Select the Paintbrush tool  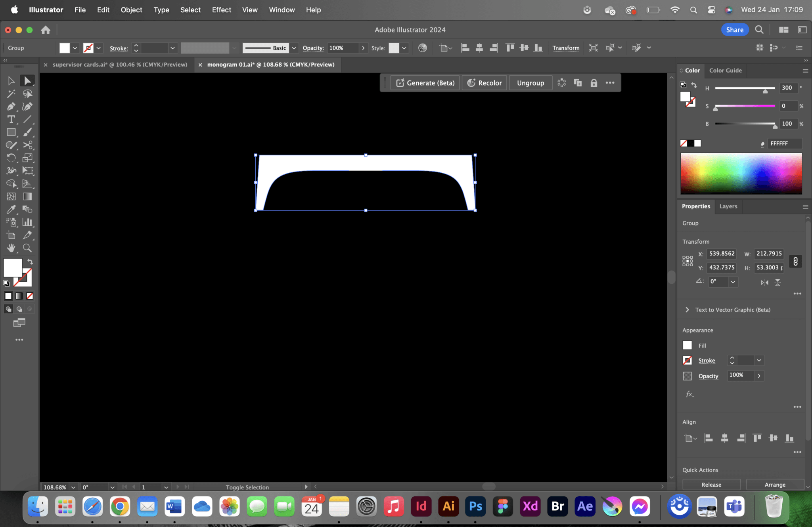click(x=28, y=132)
